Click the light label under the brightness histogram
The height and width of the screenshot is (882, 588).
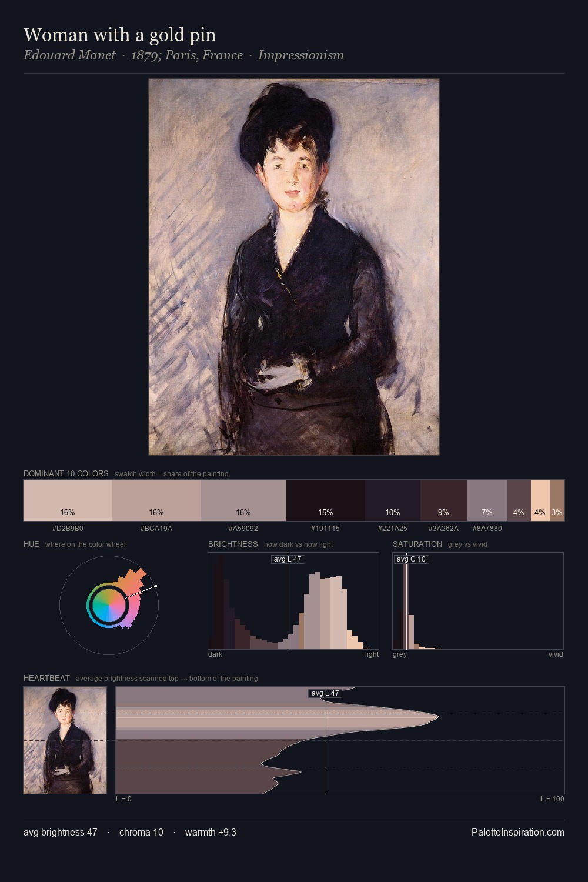372,654
